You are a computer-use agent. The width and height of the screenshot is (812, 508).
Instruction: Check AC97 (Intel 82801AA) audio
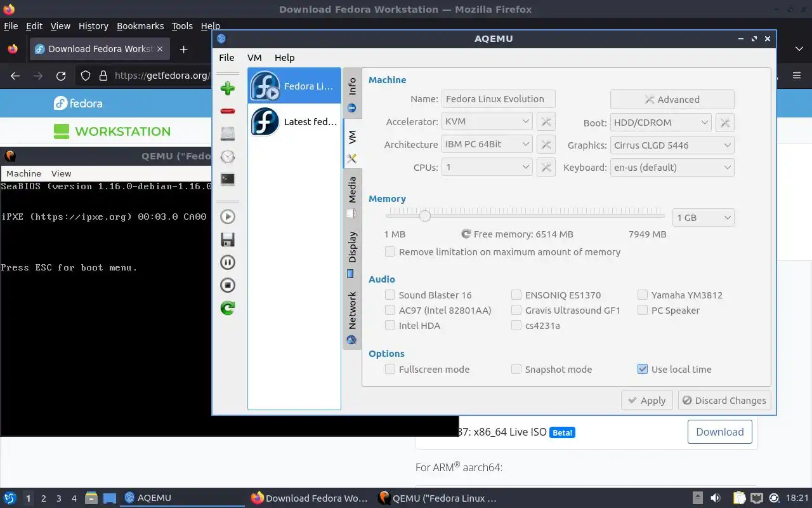click(x=438, y=311)
